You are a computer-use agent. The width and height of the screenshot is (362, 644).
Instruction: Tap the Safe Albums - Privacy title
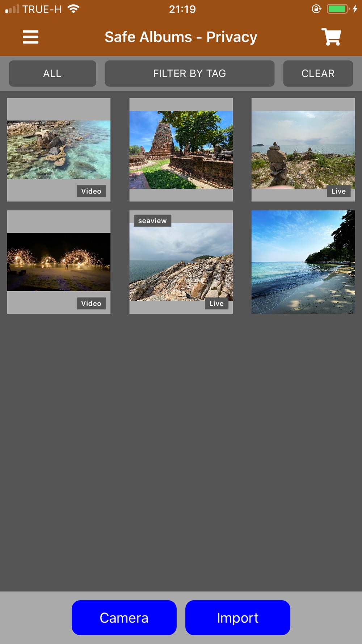(x=181, y=37)
